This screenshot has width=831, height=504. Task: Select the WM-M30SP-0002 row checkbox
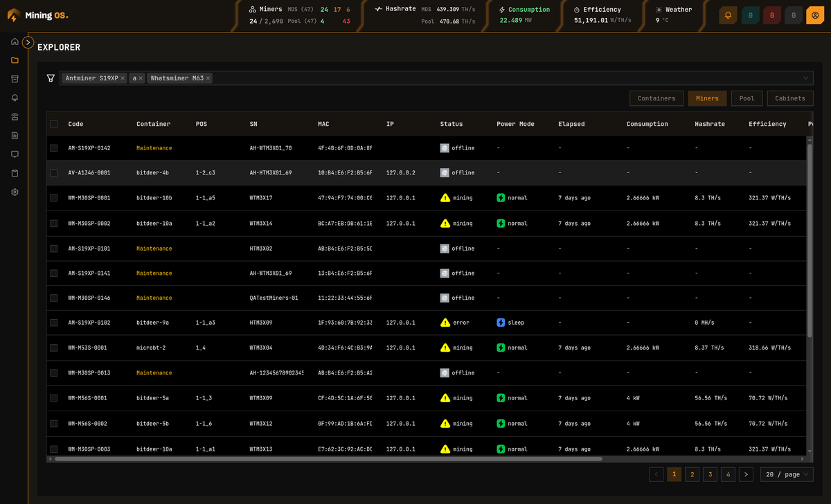pos(54,224)
